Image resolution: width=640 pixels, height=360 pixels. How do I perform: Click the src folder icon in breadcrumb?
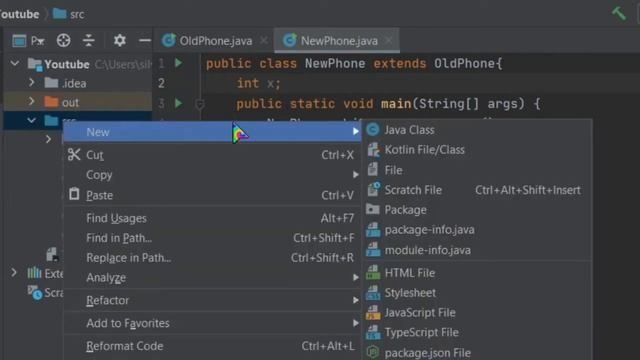click(60, 13)
